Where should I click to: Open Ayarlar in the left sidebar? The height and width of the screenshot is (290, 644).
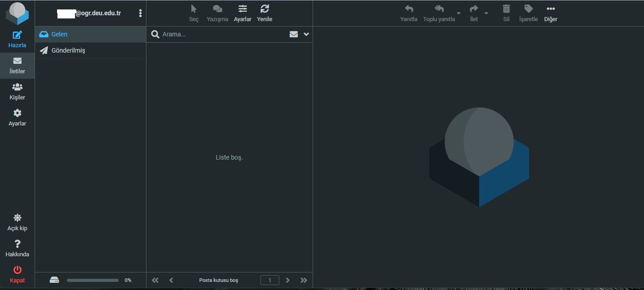pyautogui.click(x=17, y=117)
